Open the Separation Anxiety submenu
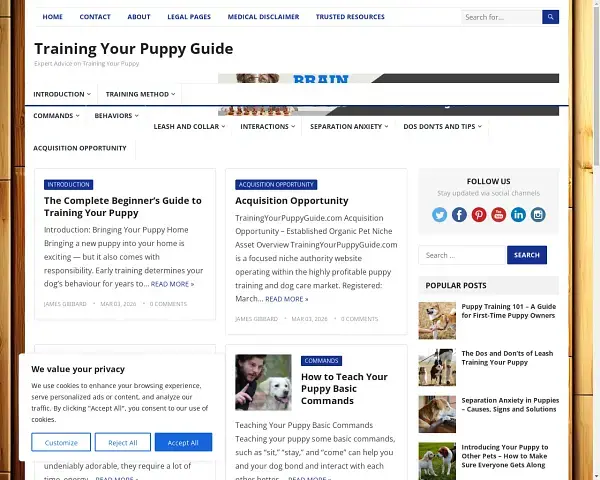 (349, 127)
